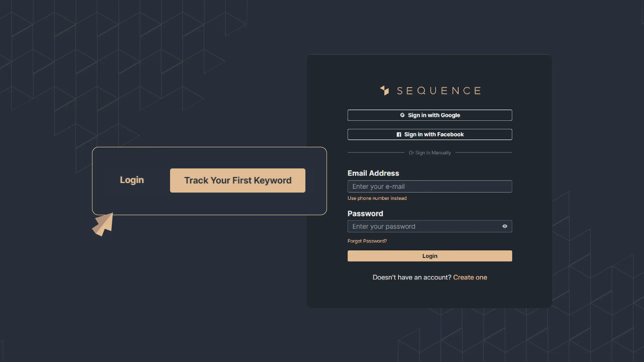Click the Track Your First Keyword button
This screenshot has width=644, height=362.
(237, 180)
